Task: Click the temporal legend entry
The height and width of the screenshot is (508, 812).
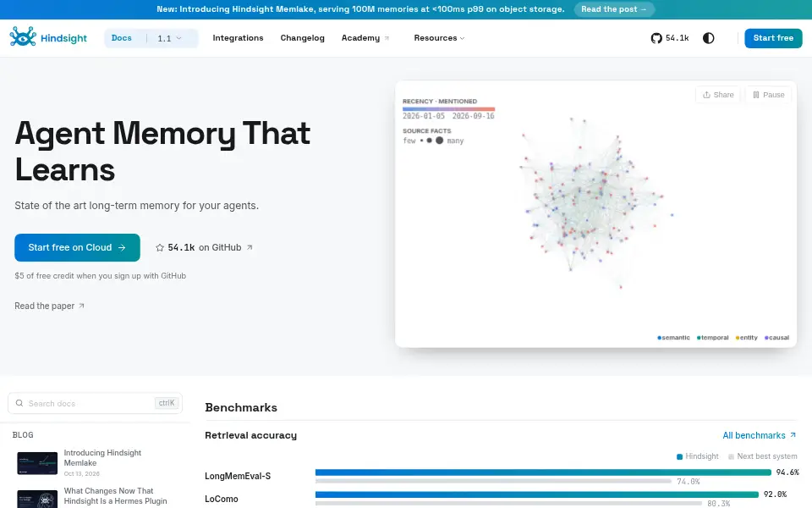Action: tap(712, 338)
